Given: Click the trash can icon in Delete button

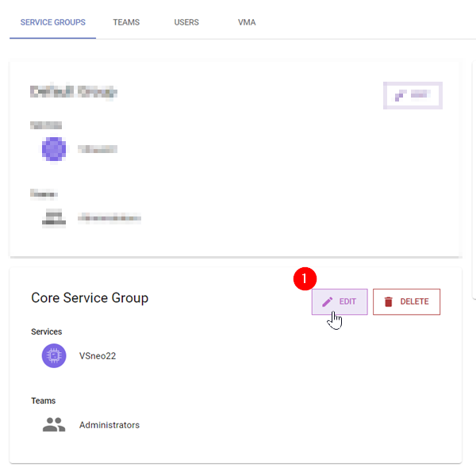Looking at the screenshot, I should pos(388,302).
